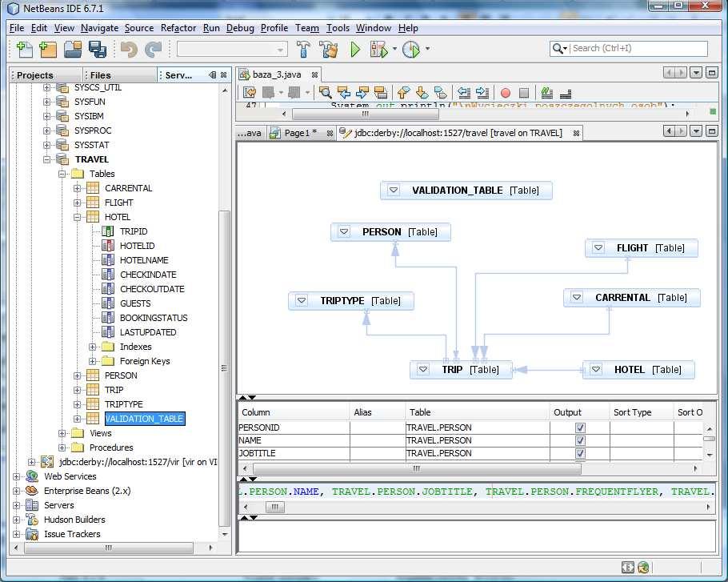Toggle Output checkbox for PERSONID row

point(580,427)
